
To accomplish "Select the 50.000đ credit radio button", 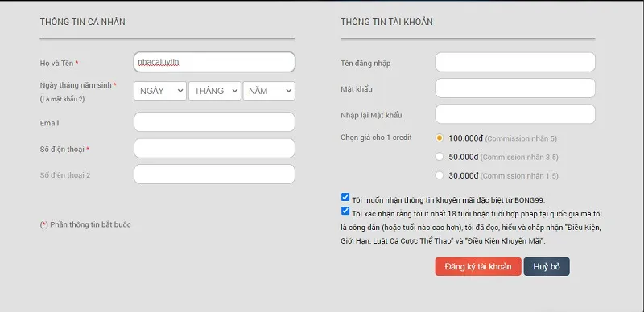I will point(440,157).
